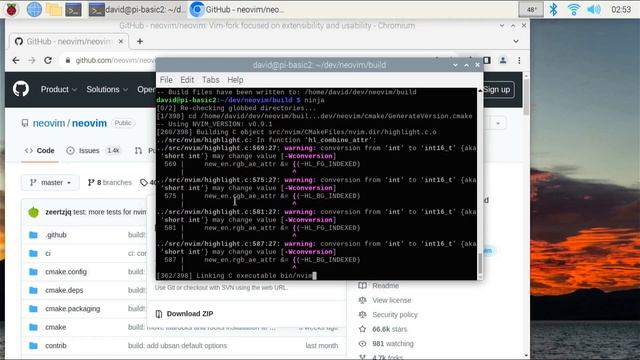View the 8 branches link

[110, 182]
